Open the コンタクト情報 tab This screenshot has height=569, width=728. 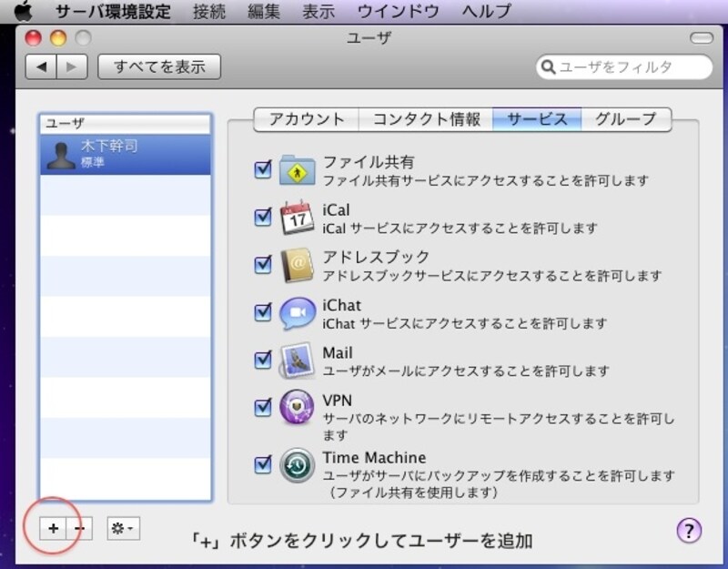point(426,119)
